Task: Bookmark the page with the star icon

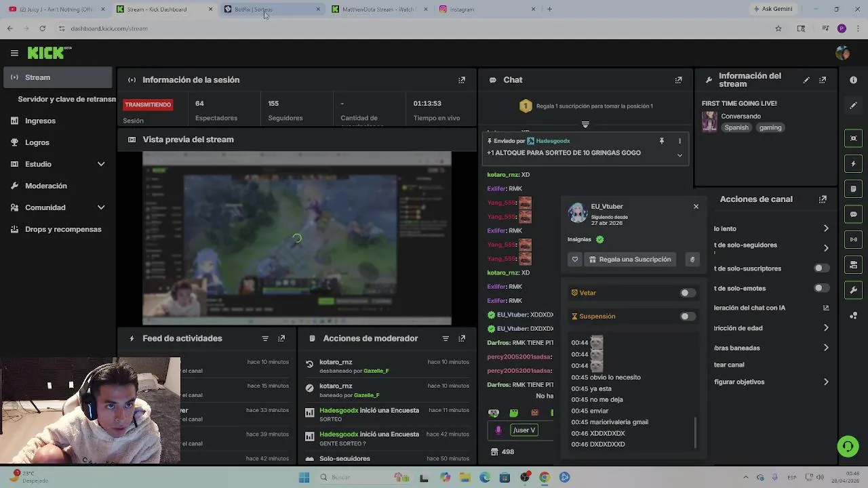Action: 778,28
